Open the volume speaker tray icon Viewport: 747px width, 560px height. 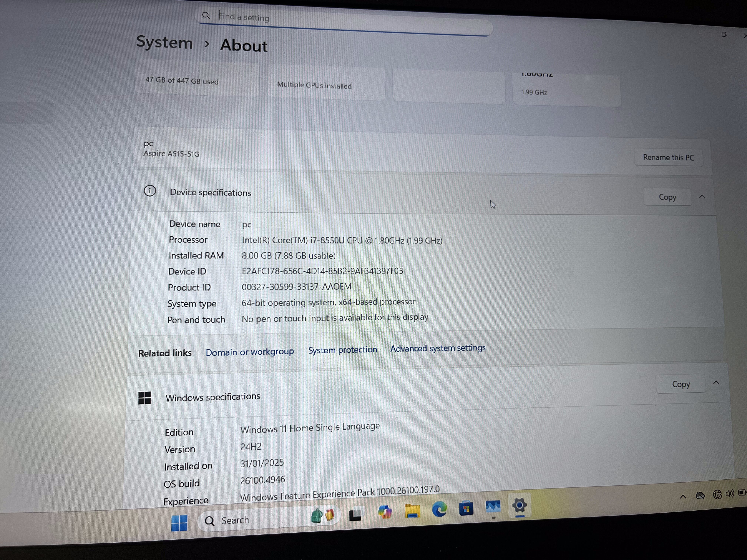tap(730, 494)
